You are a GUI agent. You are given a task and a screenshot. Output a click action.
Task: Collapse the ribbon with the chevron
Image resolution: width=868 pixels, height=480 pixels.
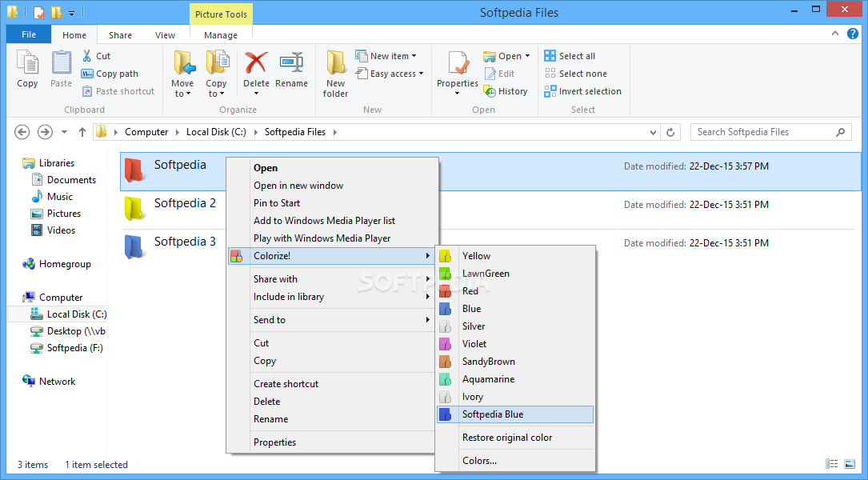click(834, 34)
